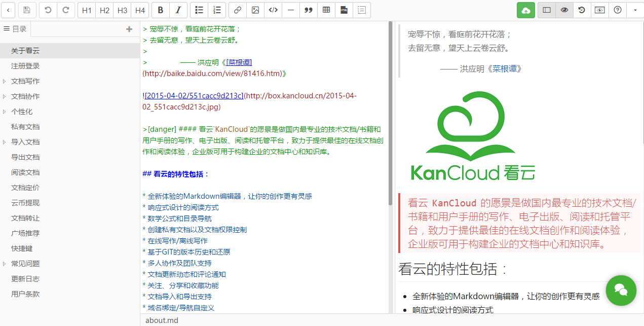The height and width of the screenshot is (326, 644).
Task: Publish with the green cloud upload button
Action: [526, 10]
